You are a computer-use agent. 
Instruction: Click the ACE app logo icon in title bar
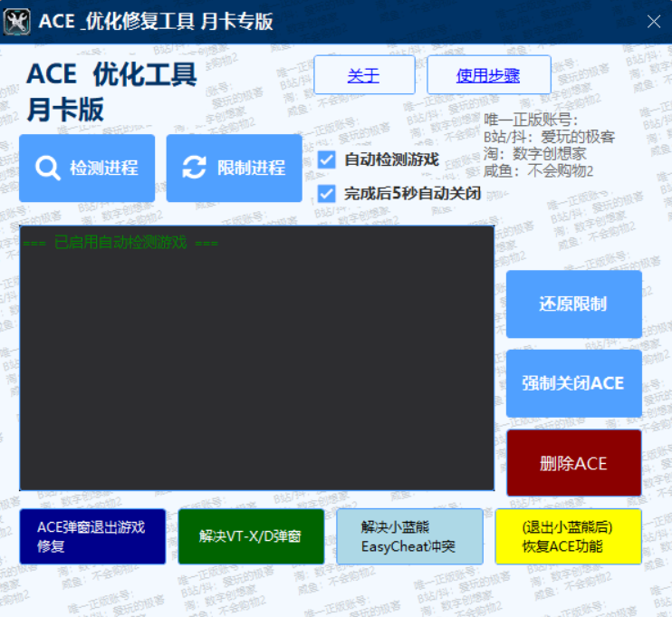pos(16,21)
